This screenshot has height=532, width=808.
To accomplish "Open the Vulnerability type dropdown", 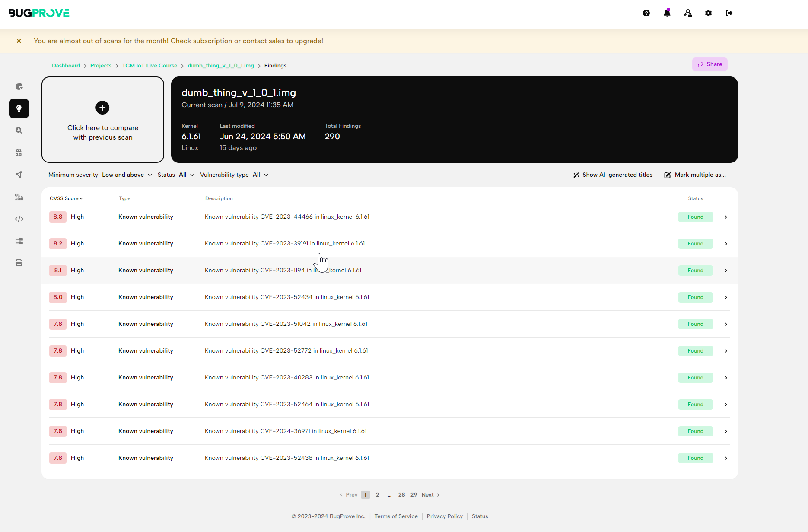I will 260,175.
